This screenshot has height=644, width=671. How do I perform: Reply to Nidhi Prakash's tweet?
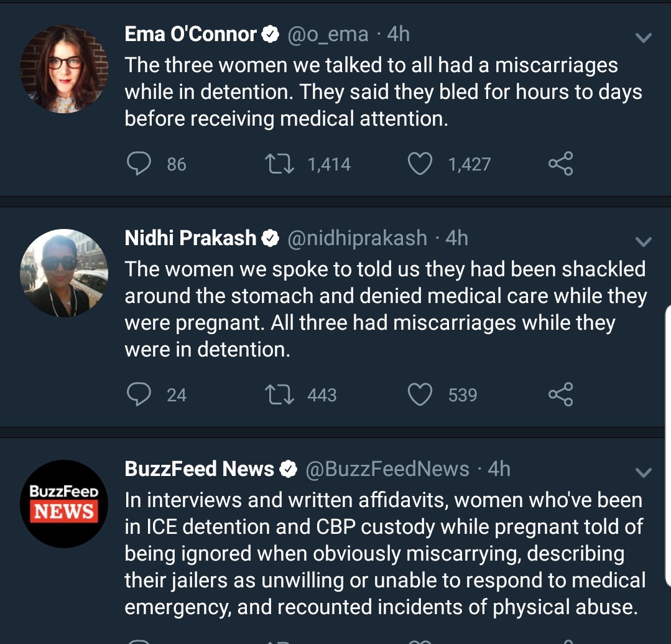[x=139, y=394]
